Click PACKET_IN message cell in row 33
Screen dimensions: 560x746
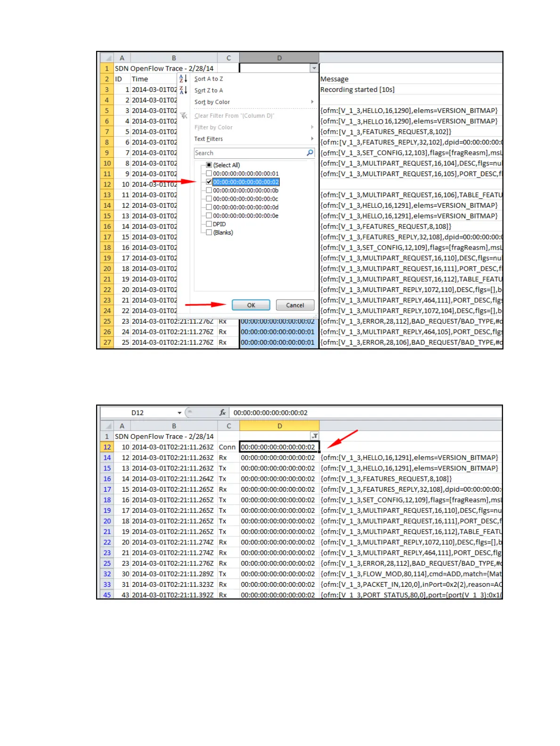[x=411, y=584]
